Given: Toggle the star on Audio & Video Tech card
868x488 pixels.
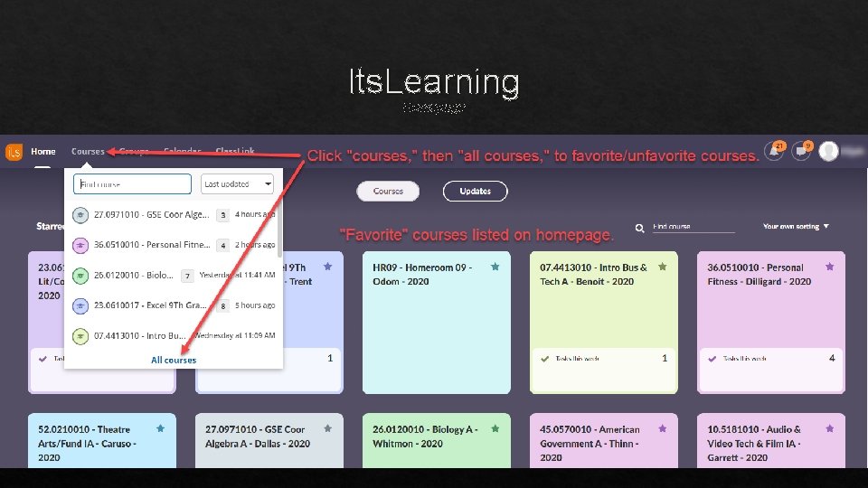Looking at the screenshot, I should pyautogui.click(x=829, y=428).
